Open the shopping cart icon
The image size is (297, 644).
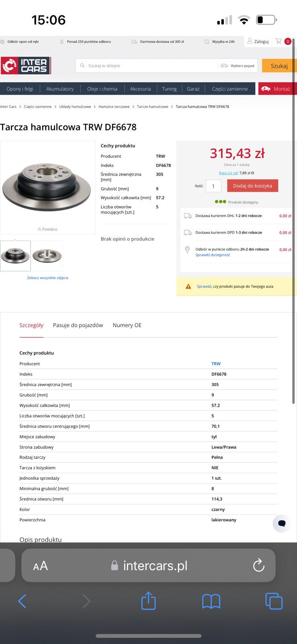(278, 41)
